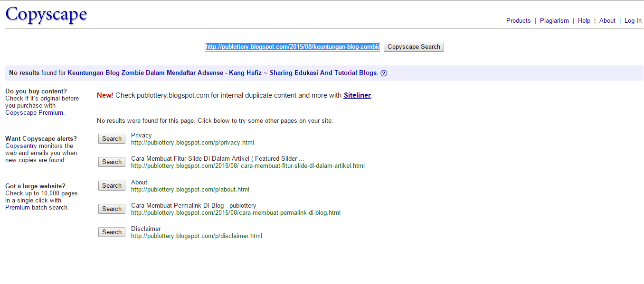Click the 'Do you buy content?' heading
Viewport: 644px width, 284px height.
coord(36,92)
